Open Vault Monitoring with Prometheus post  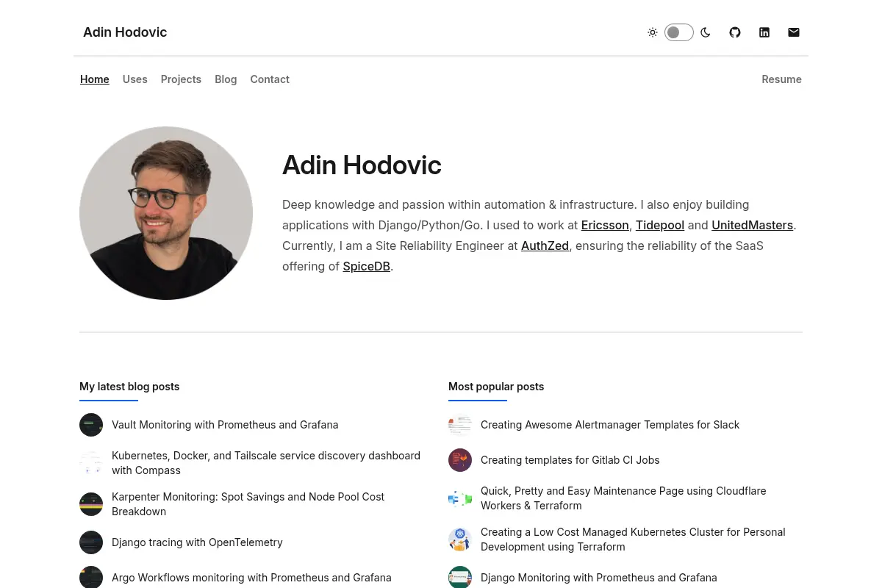tap(225, 425)
